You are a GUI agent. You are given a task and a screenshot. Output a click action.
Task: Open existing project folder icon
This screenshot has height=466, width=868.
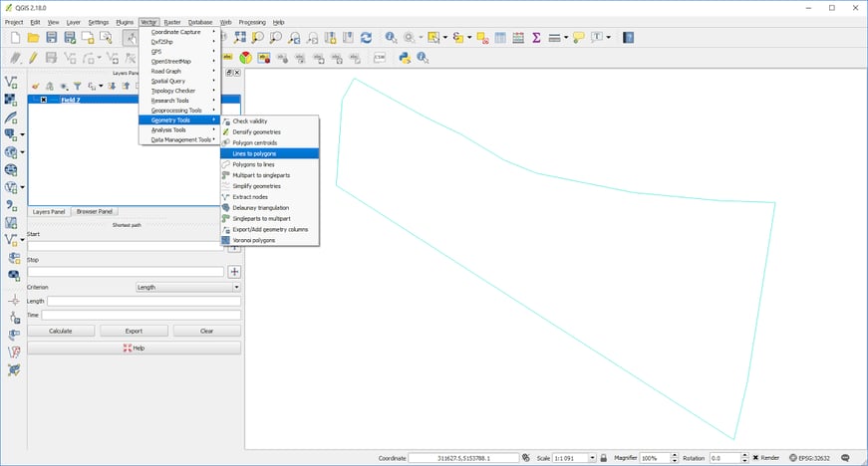33,38
